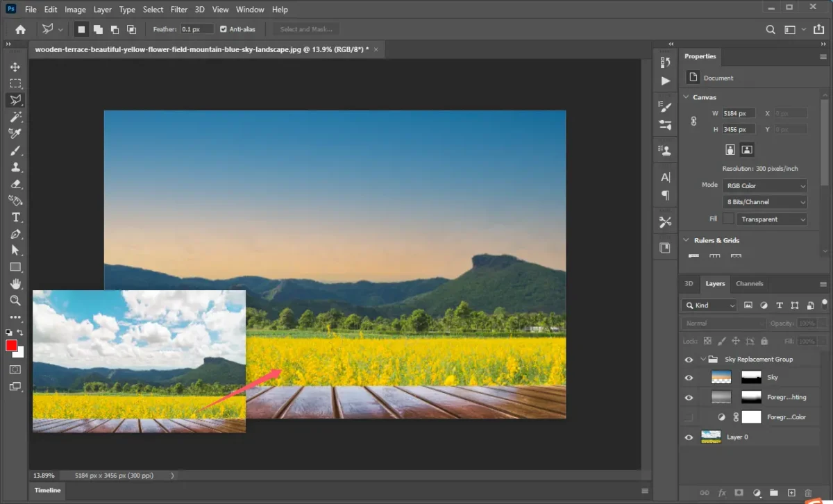
Task: Select Add to selection mode
Action: [98, 29]
